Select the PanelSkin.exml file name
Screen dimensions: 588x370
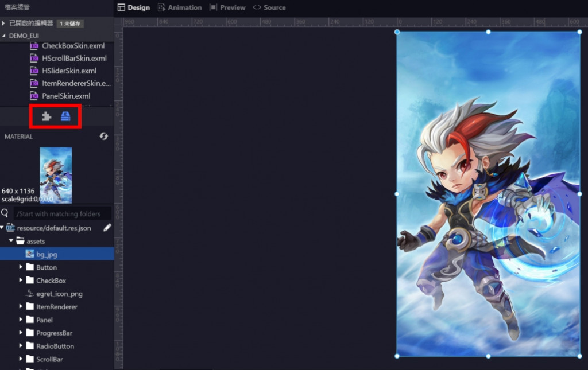point(67,95)
